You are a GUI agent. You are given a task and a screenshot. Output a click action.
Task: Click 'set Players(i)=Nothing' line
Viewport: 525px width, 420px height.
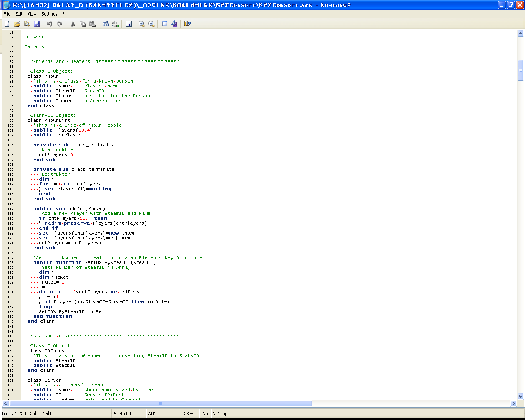point(78,189)
